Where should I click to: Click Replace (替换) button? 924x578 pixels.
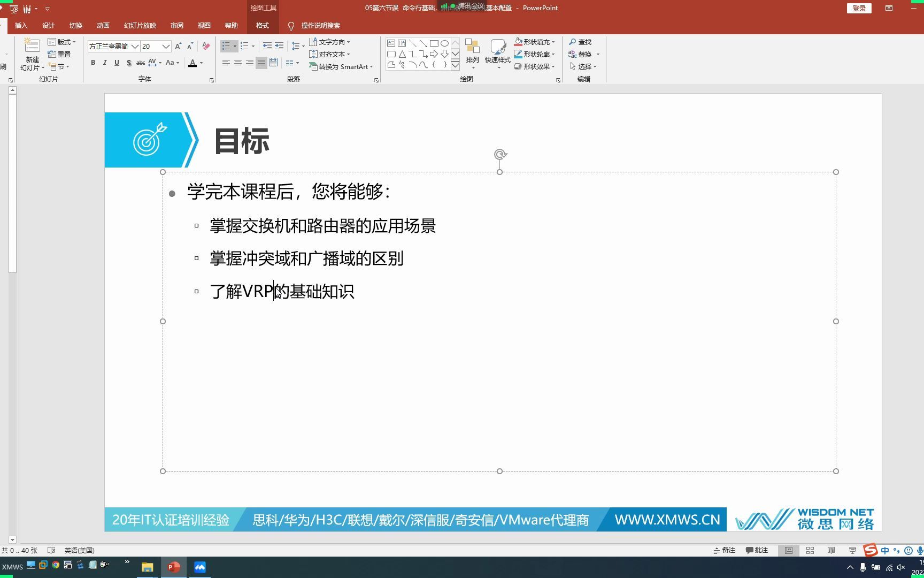(581, 54)
